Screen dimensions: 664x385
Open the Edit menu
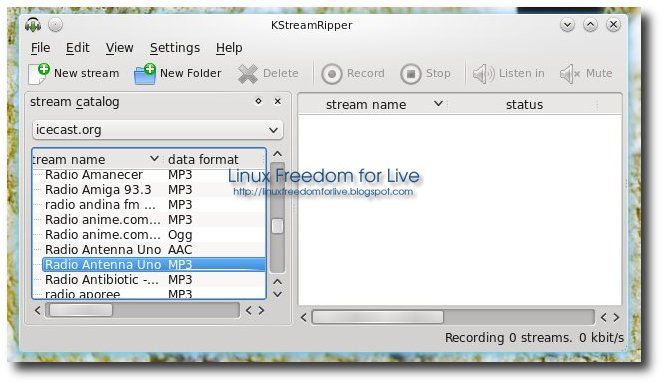(77, 48)
